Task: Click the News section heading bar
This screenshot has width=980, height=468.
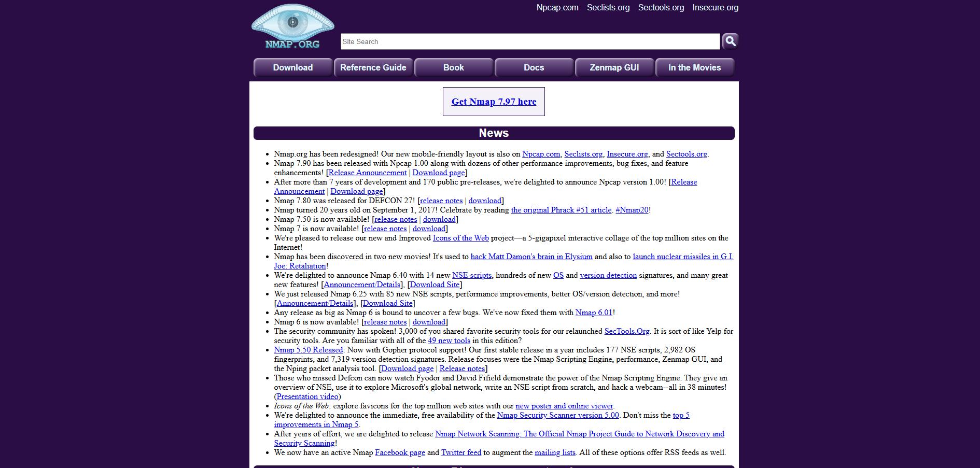Action: (x=494, y=133)
